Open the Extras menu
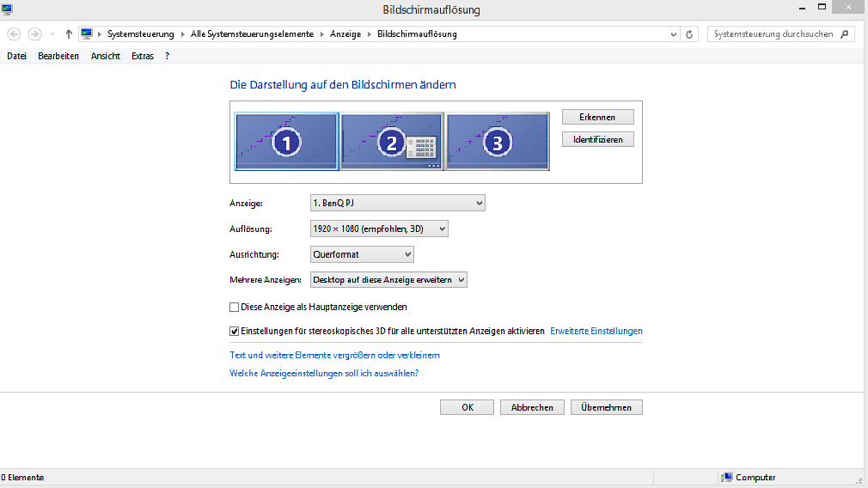 143,56
